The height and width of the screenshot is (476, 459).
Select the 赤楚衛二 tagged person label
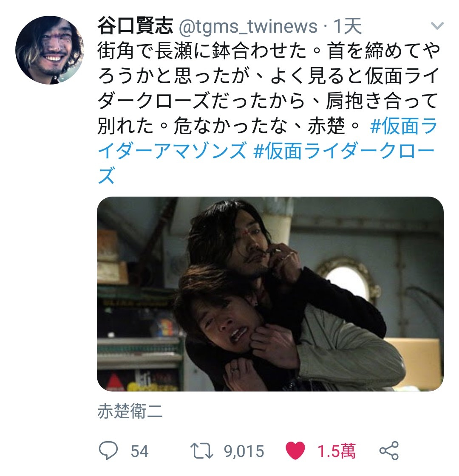point(130,411)
